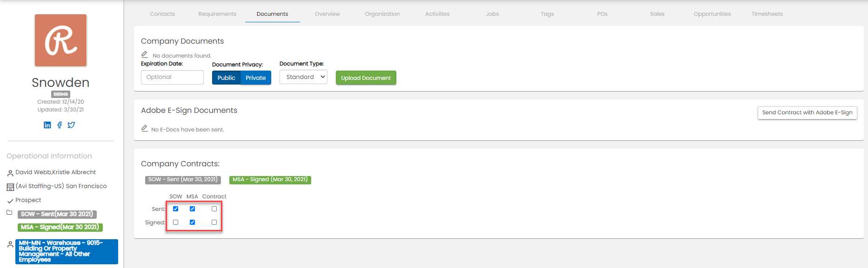The image size is (868, 268).
Task: Open the Facebook profile icon
Action: (60, 125)
